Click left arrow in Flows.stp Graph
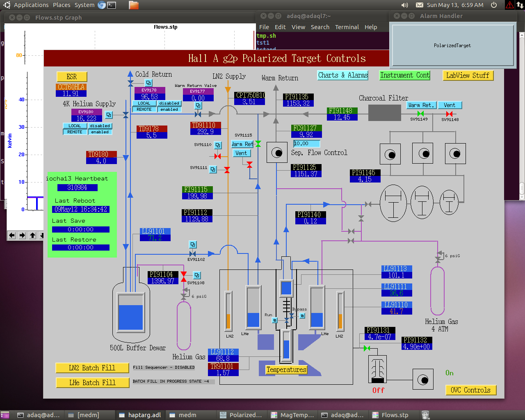The height and width of the screenshot is (420, 525). coord(12,235)
